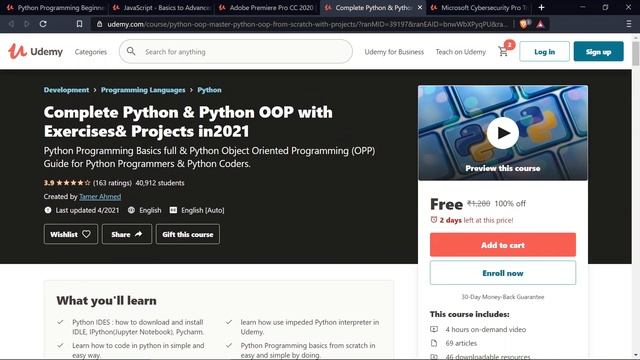Click 'What you'll learn' heading
This screenshot has width=640, height=360.
tap(107, 300)
